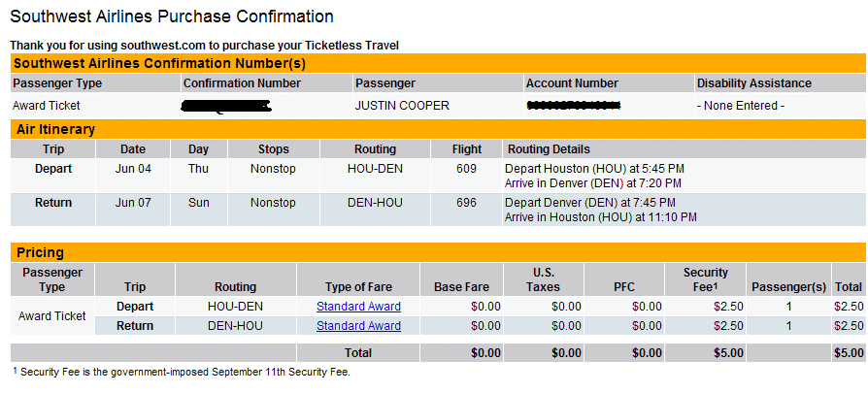Click the Depart Houston routing details text
This screenshot has width=868, height=393.
[595, 169]
